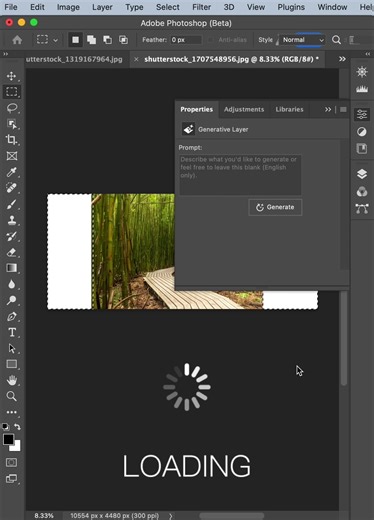Image resolution: width=374 pixels, height=520 pixels.
Task: Collapse the right panel dock arrows
Action: tap(368, 54)
